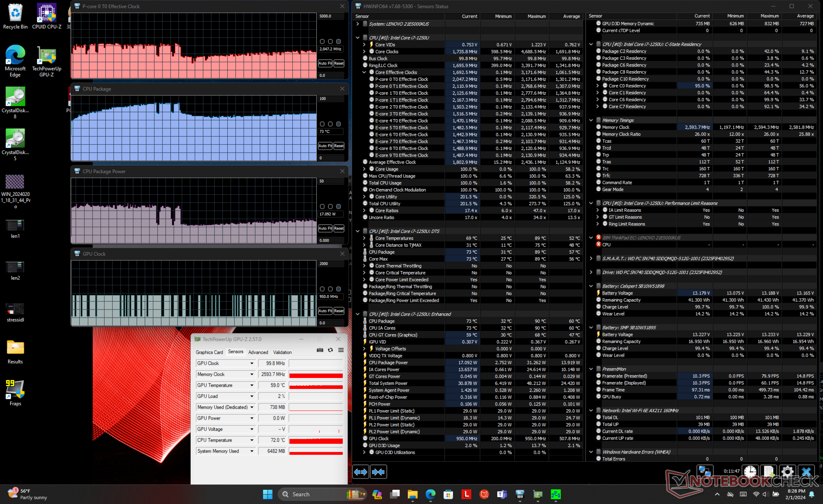This screenshot has width=823, height=504.
Task: Click the GPU-Z refresh icon
Action: [x=330, y=350]
